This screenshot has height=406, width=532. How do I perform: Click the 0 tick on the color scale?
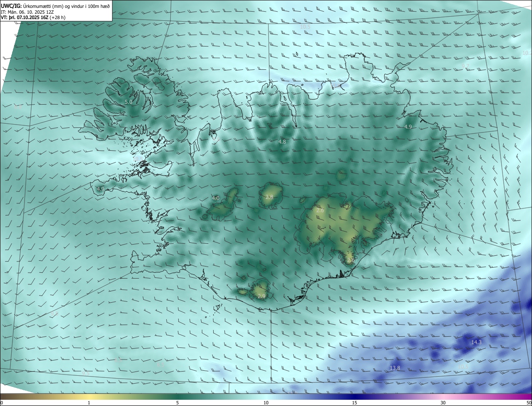(x=2, y=403)
